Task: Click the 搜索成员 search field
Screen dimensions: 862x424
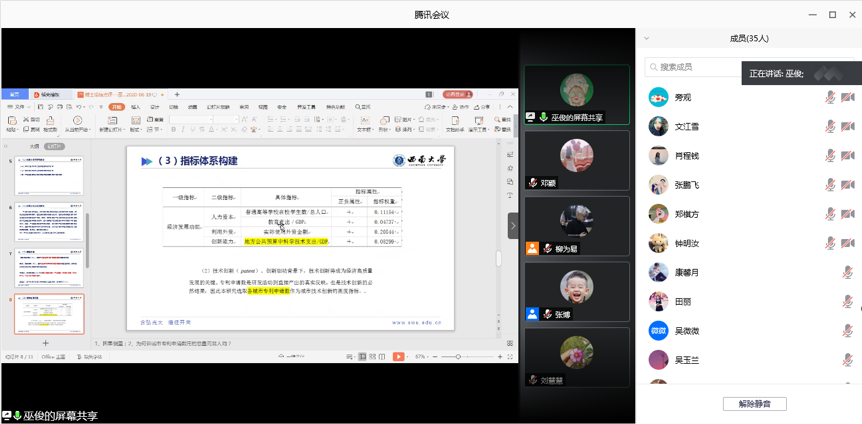Action: 700,67
